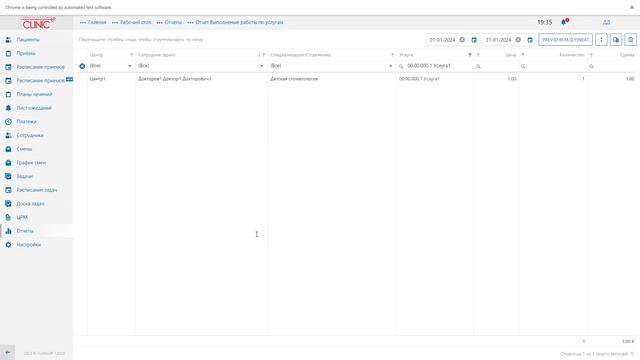Click the last document icon button in toolbar

tap(631, 40)
